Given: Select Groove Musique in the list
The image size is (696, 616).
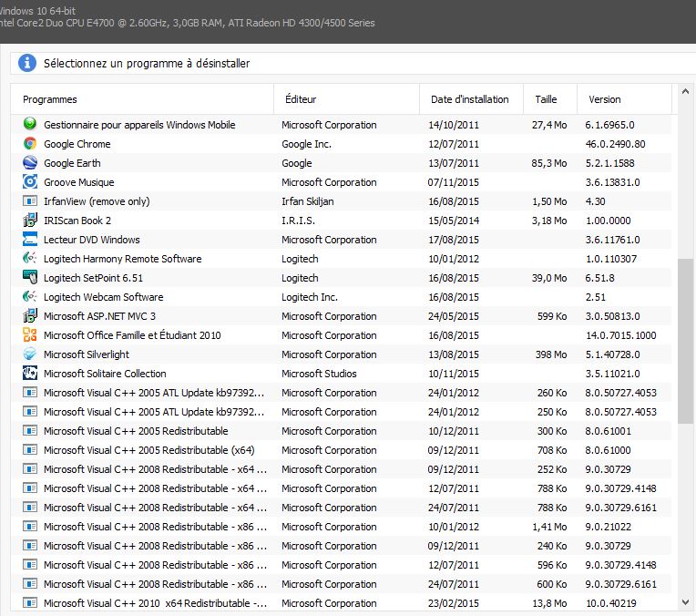Looking at the screenshot, I should pos(78,182).
